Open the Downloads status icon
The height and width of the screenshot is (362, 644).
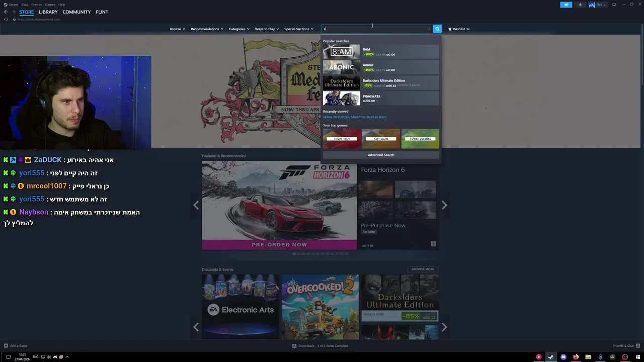[x=294, y=345]
